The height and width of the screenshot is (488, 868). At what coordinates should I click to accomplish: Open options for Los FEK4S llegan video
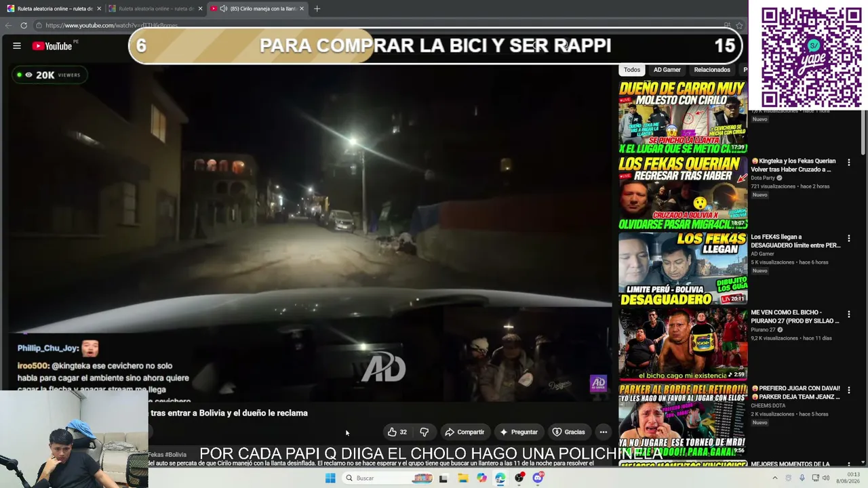coord(848,239)
